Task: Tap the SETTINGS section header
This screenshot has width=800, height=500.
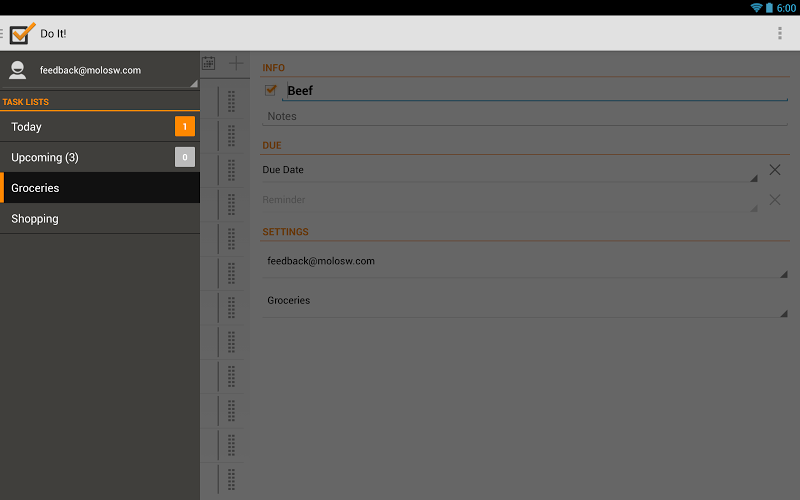Action: pos(285,232)
